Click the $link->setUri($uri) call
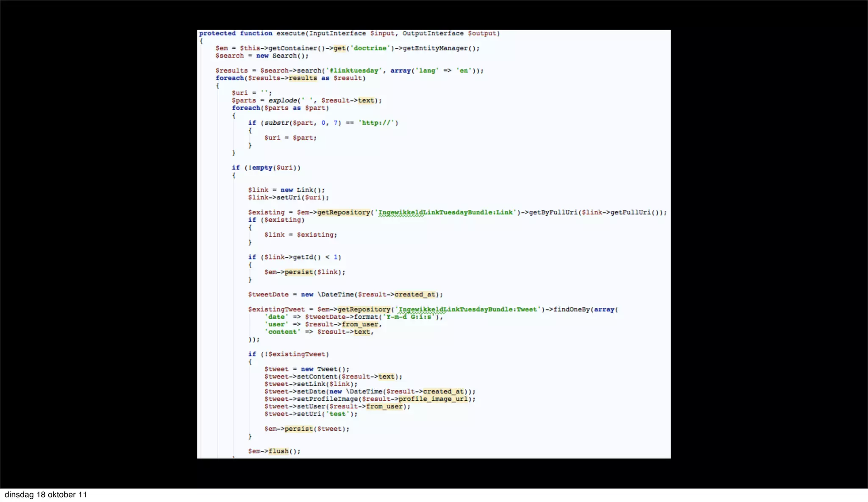 click(288, 198)
